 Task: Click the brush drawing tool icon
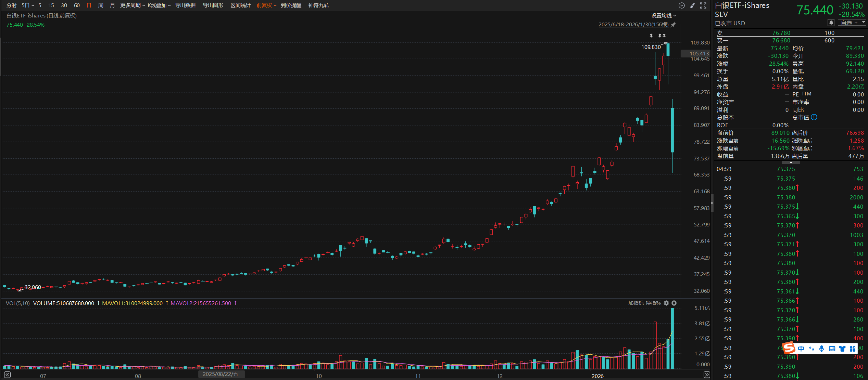tap(692, 5)
